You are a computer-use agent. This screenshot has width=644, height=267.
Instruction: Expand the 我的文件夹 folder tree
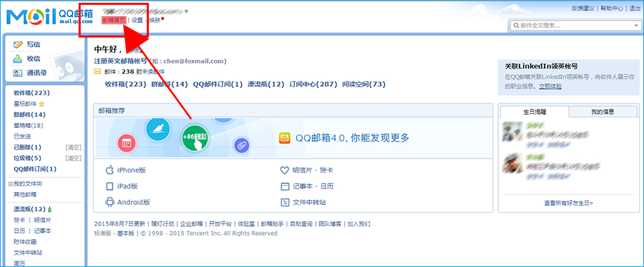tap(10, 184)
